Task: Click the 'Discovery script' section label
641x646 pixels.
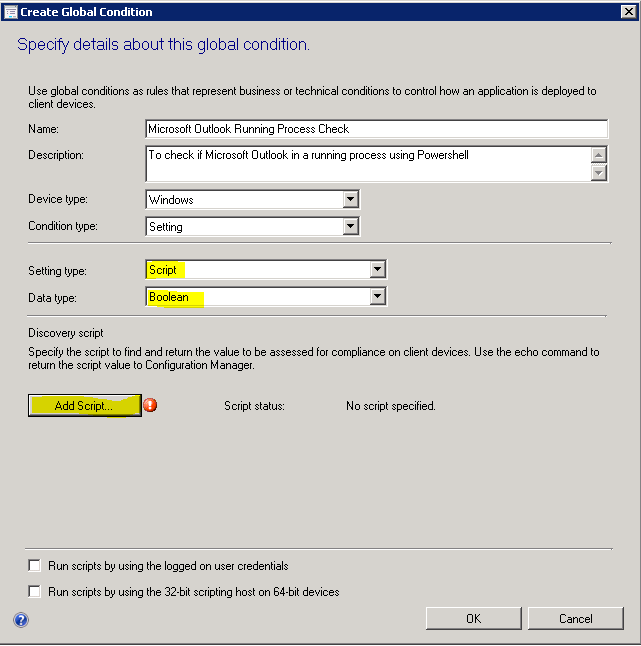Action: point(66,333)
